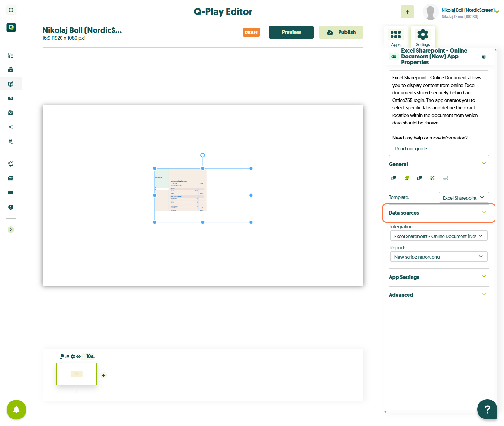
Task: Open the Integration dropdown
Action: pyautogui.click(x=439, y=236)
